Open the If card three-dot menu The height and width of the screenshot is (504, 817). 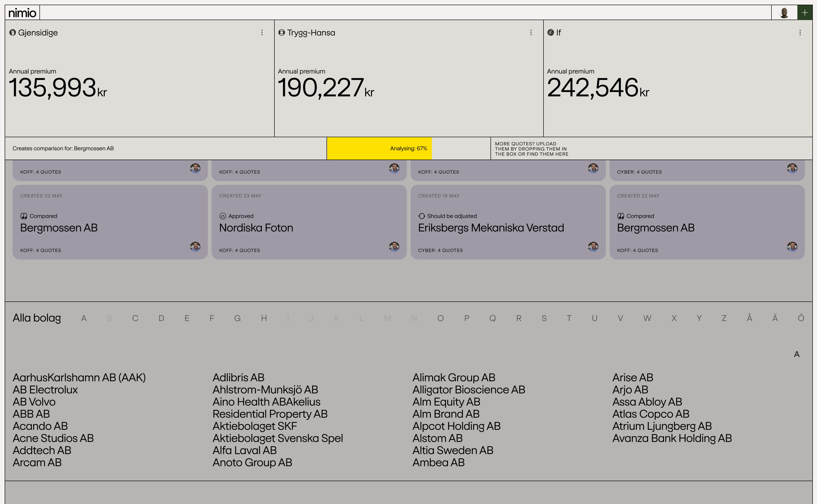coord(800,32)
